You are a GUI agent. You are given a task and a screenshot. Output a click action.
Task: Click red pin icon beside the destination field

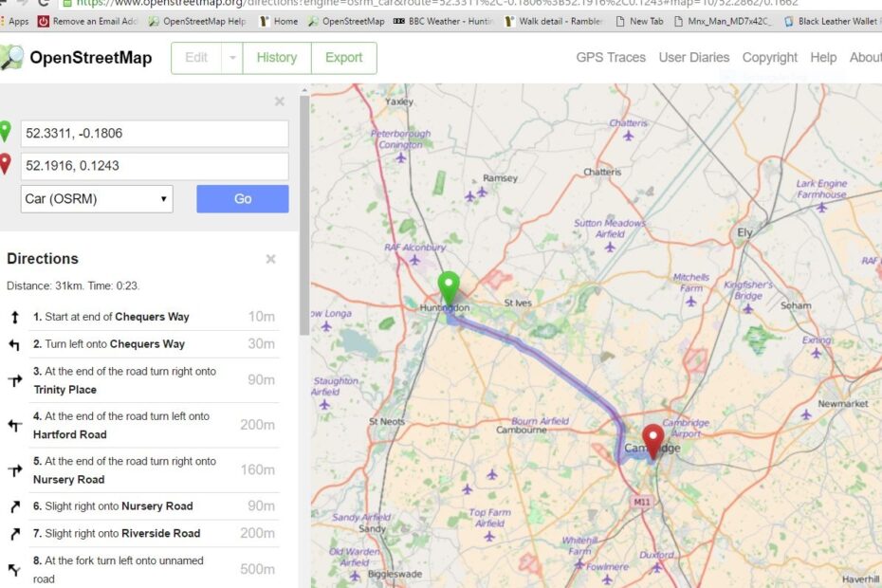[5, 164]
